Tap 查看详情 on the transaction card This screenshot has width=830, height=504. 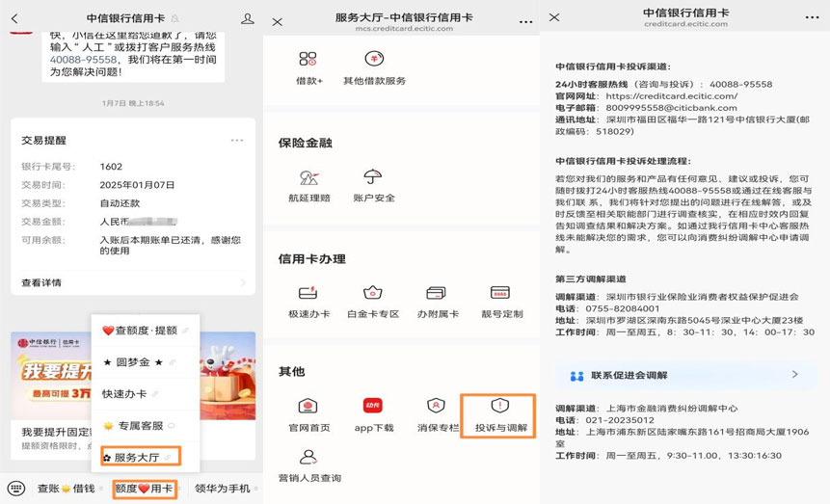(x=41, y=282)
